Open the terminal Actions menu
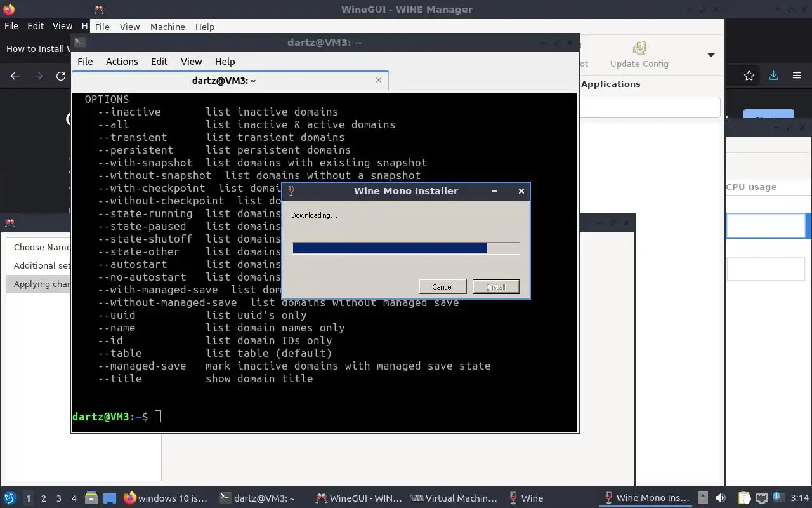This screenshot has height=508, width=812. [x=122, y=62]
